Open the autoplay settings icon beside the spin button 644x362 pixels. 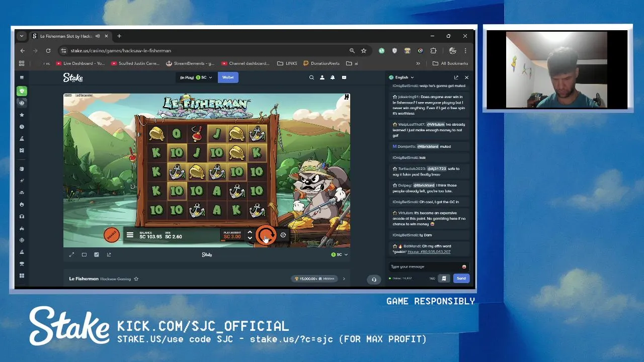click(283, 235)
